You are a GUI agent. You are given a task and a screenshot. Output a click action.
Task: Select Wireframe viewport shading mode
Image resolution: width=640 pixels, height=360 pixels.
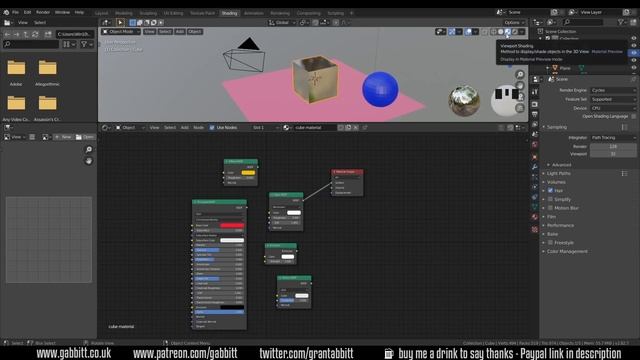tap(493, 32)
